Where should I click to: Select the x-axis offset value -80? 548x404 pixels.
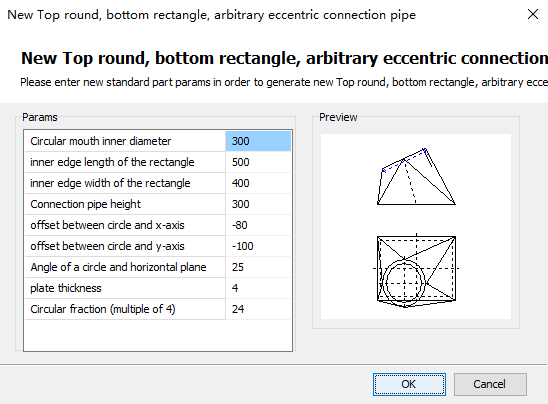[258, 225]
